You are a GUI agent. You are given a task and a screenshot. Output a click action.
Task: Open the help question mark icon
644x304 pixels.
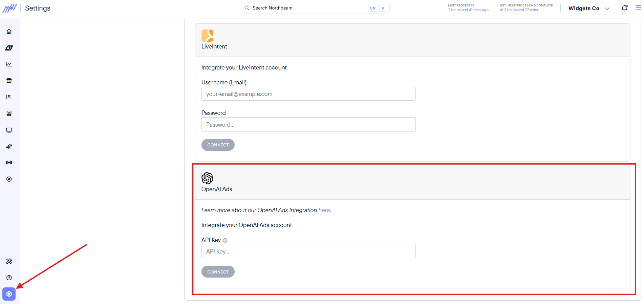pyautogui.click(x=9, y=278)
